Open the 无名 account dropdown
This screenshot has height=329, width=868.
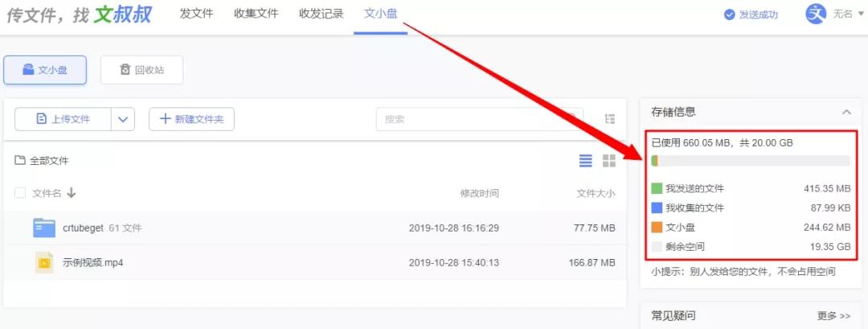click(x=848, y=14)
